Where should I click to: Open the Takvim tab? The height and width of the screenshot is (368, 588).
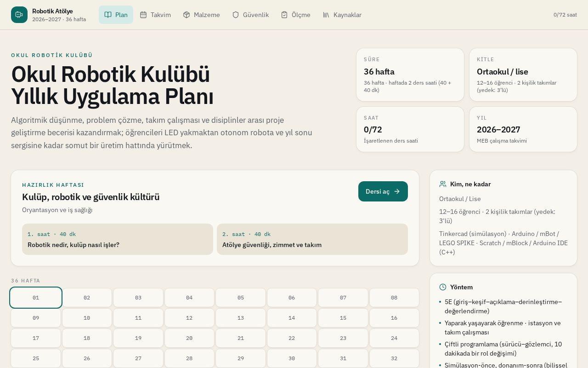(x=155, y=15)
